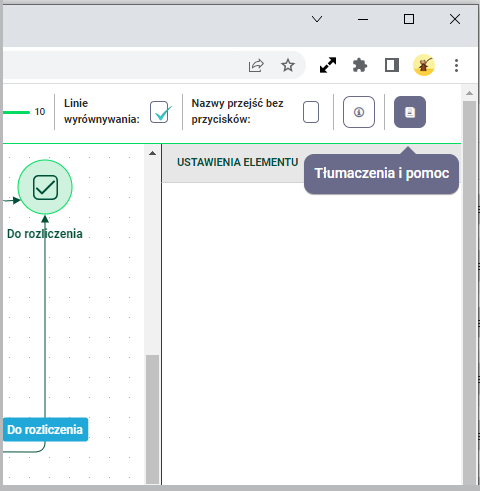This screenshot has height=491, width=480.
Task: Click the green zoom slider track
Action: [16, 112]
